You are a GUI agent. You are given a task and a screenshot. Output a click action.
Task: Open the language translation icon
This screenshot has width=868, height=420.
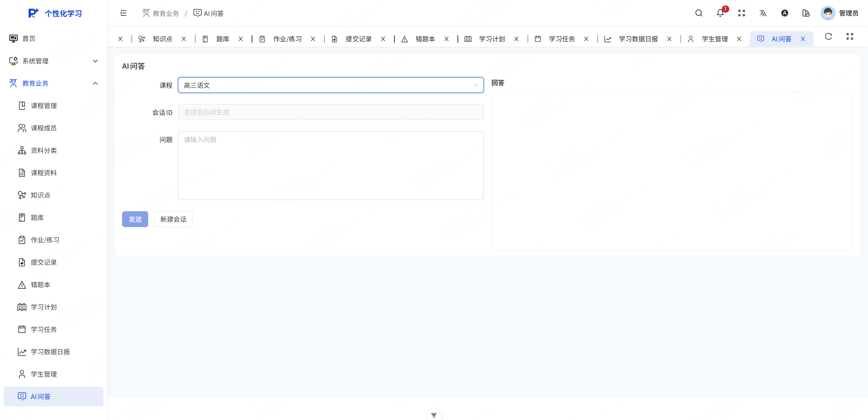point(763,13)
